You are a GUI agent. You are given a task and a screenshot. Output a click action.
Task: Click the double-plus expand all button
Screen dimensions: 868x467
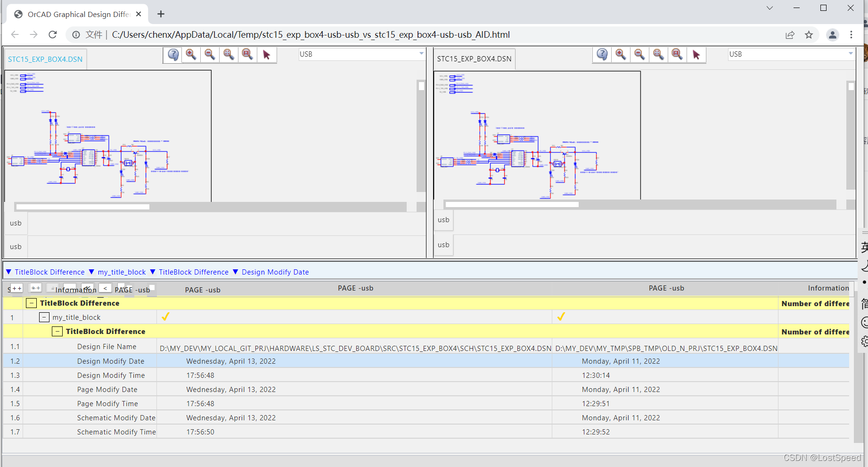(x=16, y=288)
